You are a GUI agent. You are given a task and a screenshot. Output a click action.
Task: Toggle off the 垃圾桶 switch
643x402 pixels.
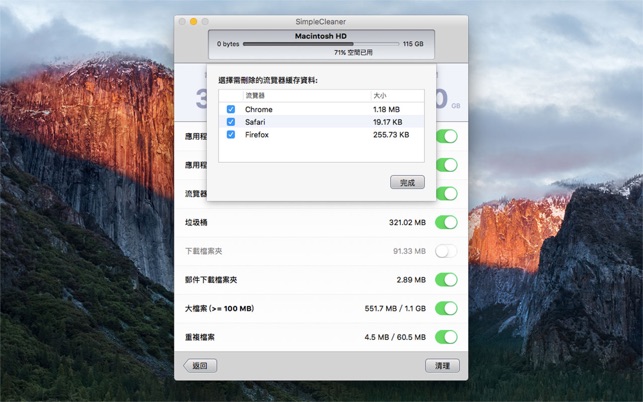(446, 222)
